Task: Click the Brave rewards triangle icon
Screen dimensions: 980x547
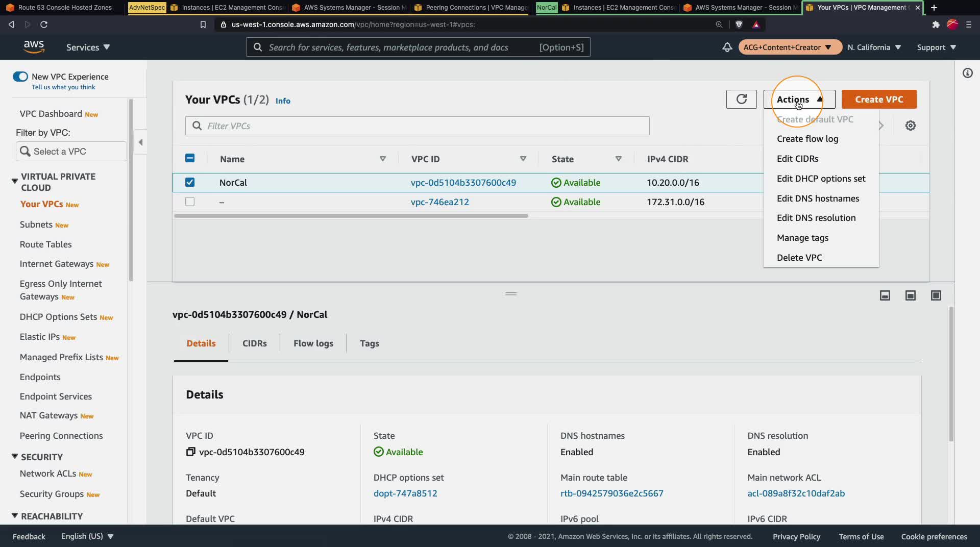Action: pyautogui.click(x=756, y=24)
